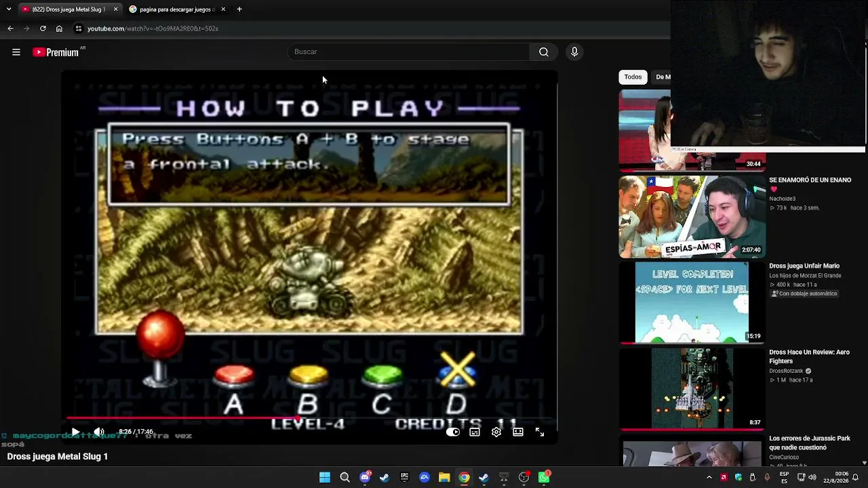Focus the youtube.com address bar
The height and width of the screenshot is (488, 868).
(x=153, y=28)
